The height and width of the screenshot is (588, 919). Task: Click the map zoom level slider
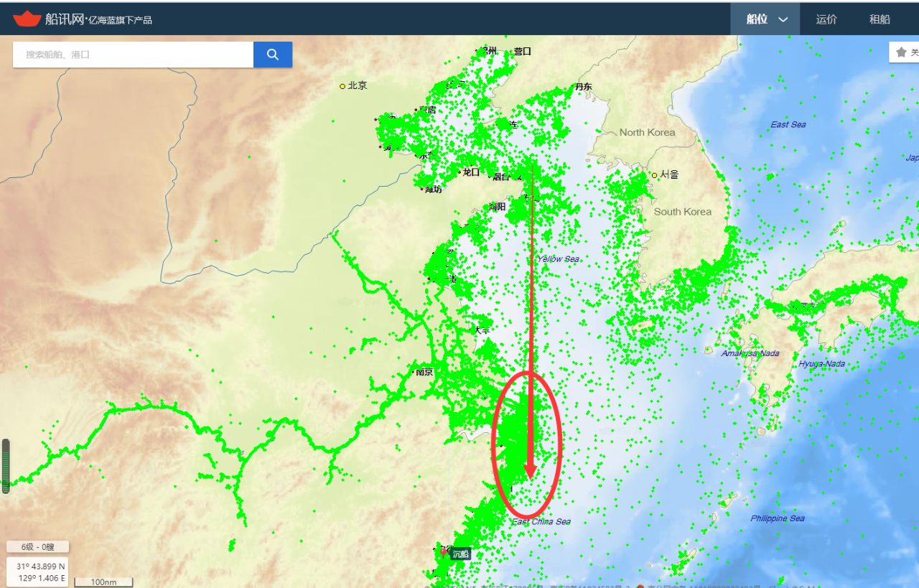[6, 466]
